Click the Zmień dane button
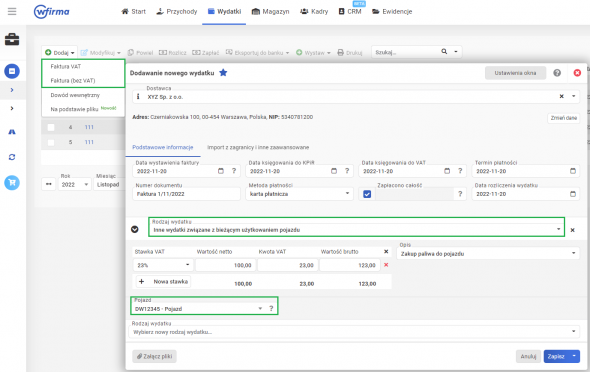 pyautogui.click(x=563, y=118)
